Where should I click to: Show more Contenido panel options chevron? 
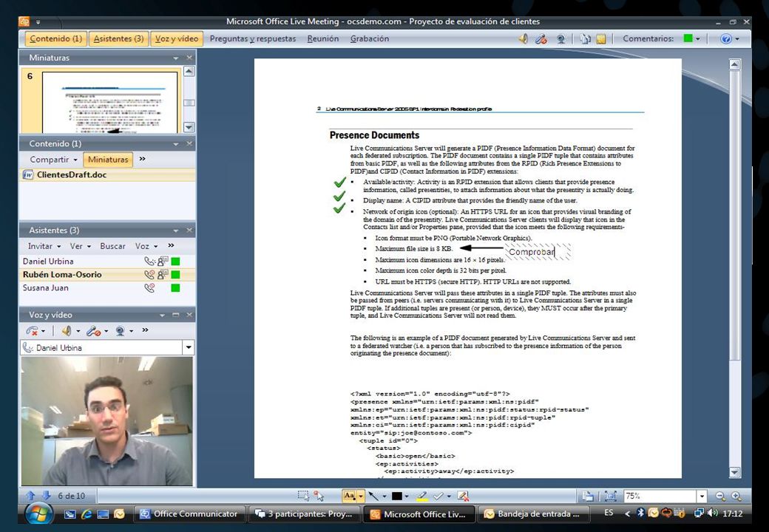(142, 159)
